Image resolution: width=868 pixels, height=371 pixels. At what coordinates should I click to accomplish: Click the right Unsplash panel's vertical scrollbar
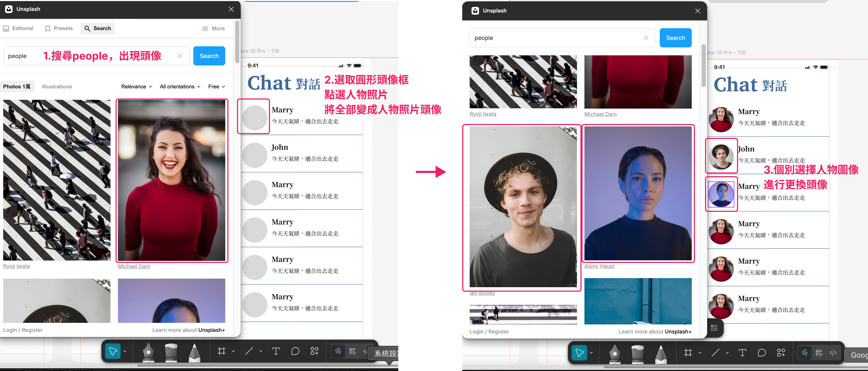point(703,66)
